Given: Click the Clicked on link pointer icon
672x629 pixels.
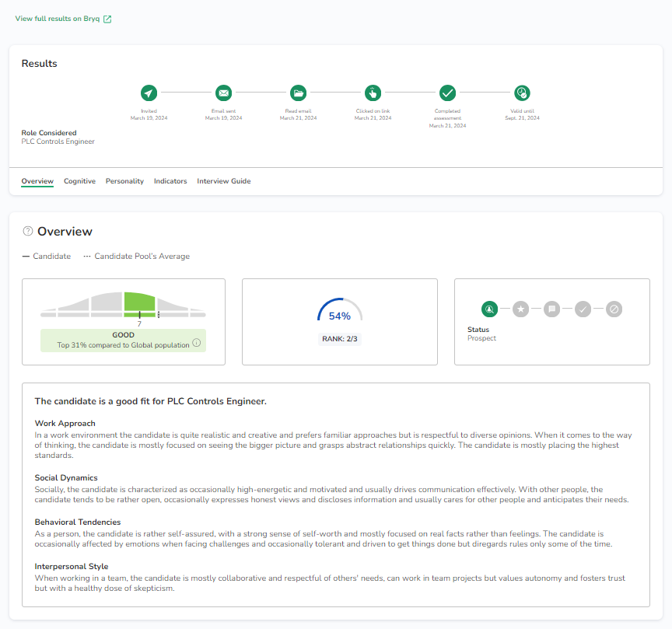Looking at the screenshot, I should point(373,93).
